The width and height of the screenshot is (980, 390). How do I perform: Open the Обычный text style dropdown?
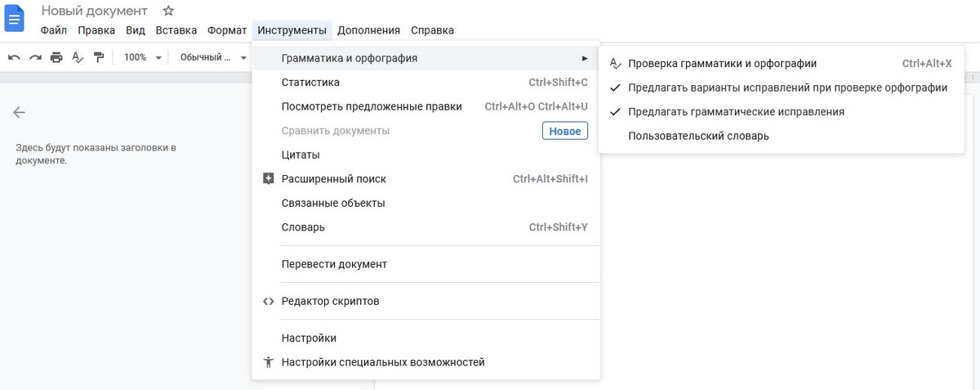coord(213,57)
